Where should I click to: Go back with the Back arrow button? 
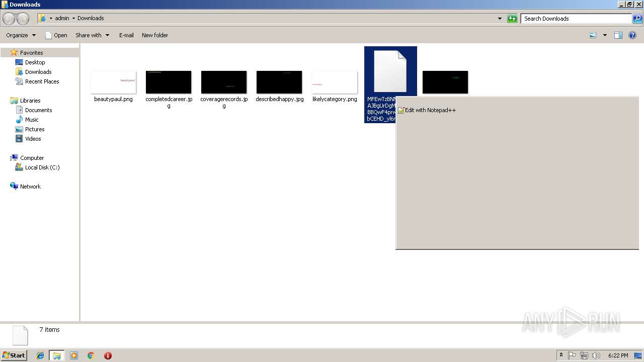9,19
